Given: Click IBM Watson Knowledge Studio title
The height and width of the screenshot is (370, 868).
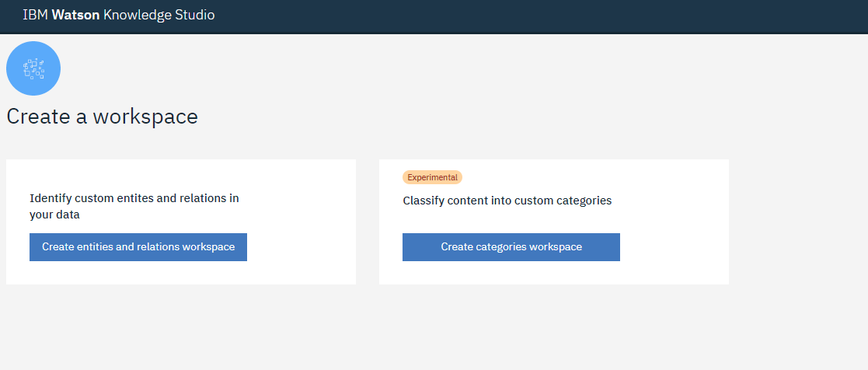Looking at the screenshot, I should tap(118, 15).
